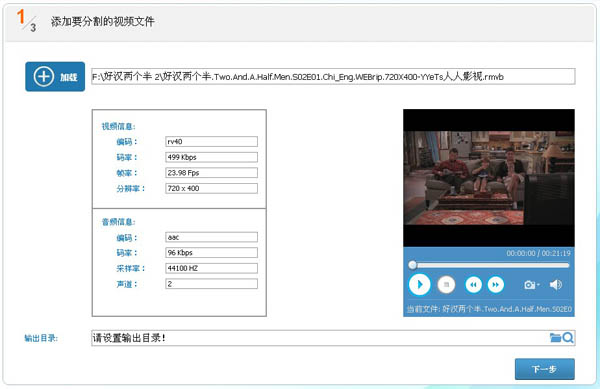Click the frame rate field 23.98 Fps

click(x=211, y=173)
